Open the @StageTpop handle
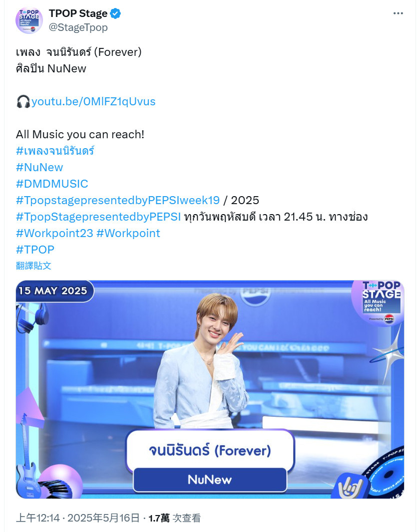Screen dimensions: 417x532 tap(78, 27)
